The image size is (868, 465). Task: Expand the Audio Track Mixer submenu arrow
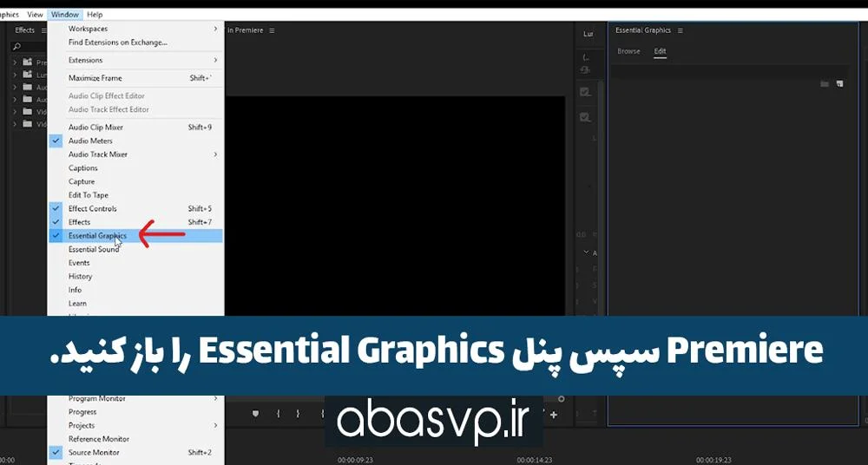(x=216, y=154)
